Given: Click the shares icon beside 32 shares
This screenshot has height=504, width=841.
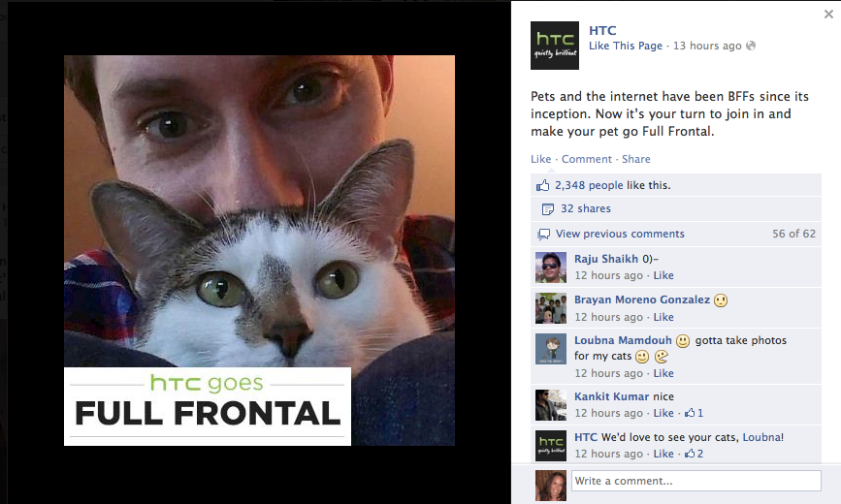Looking at the screenshot, I should 548,209.
